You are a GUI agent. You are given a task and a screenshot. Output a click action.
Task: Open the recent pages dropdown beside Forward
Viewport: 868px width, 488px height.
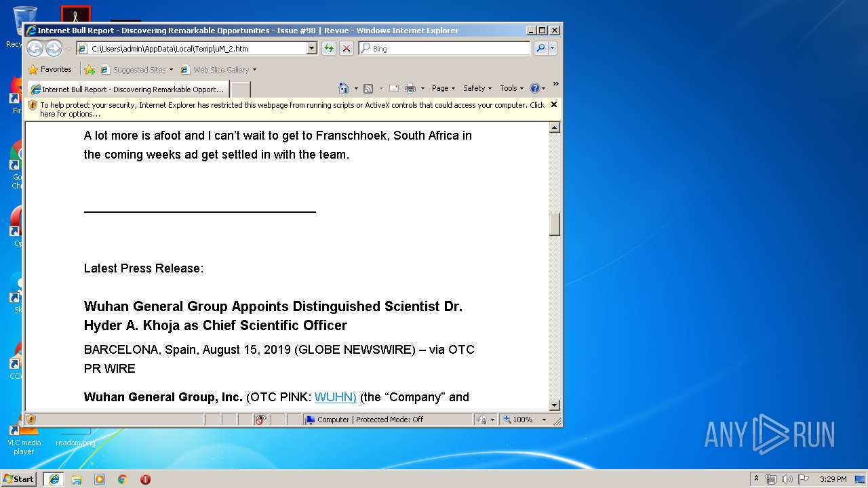coord(68,49)
